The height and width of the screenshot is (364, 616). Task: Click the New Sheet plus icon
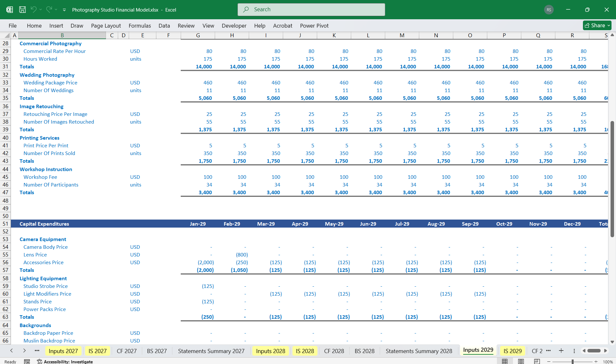[561, 351]
